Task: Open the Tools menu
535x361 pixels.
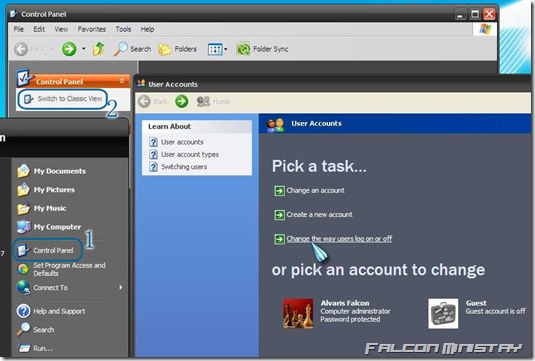Action: pos(123,29)
